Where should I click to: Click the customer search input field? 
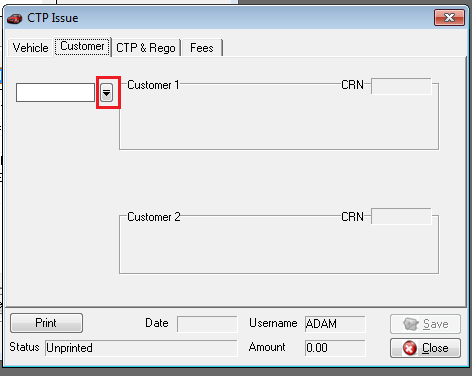pyautogui.click(x=55, y=92)
